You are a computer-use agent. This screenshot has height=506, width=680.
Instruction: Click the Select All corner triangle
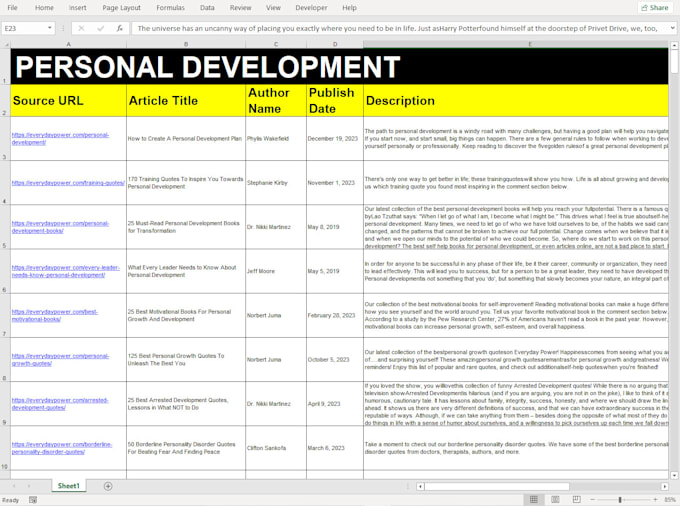point(6,44)
